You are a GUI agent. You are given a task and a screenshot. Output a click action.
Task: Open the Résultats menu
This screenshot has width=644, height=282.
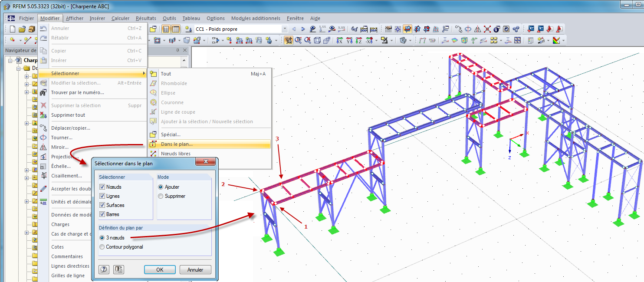tap(145, 18)
